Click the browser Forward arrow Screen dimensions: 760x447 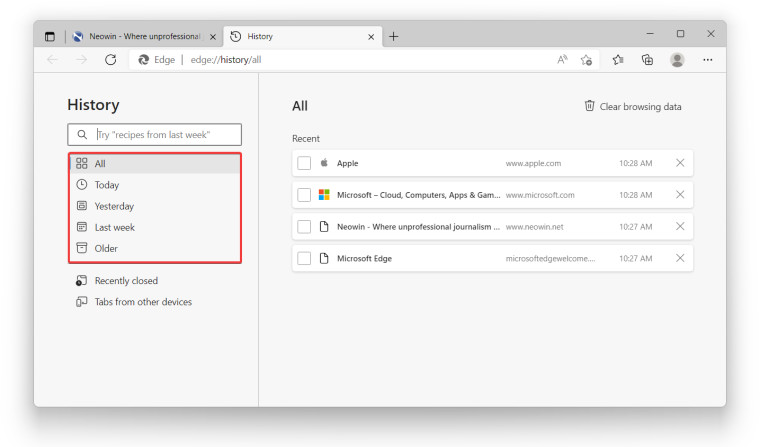(81, 60)
